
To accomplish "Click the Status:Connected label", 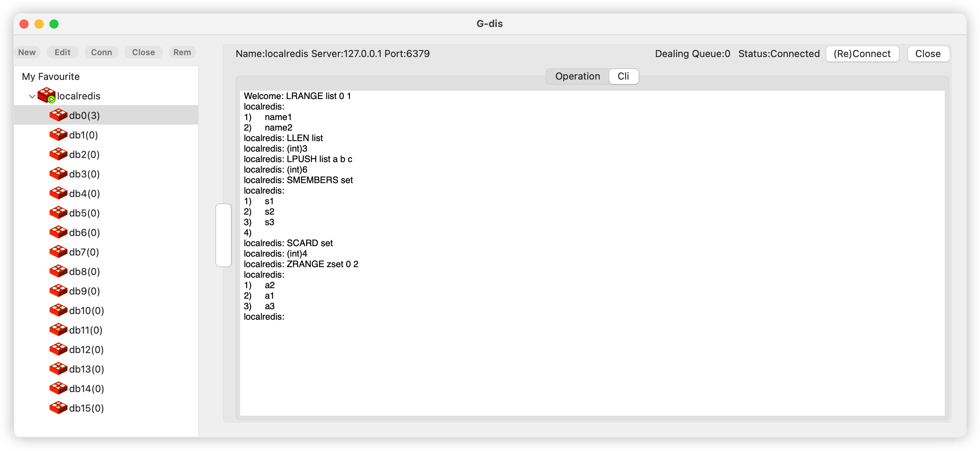I will (779, 54).
